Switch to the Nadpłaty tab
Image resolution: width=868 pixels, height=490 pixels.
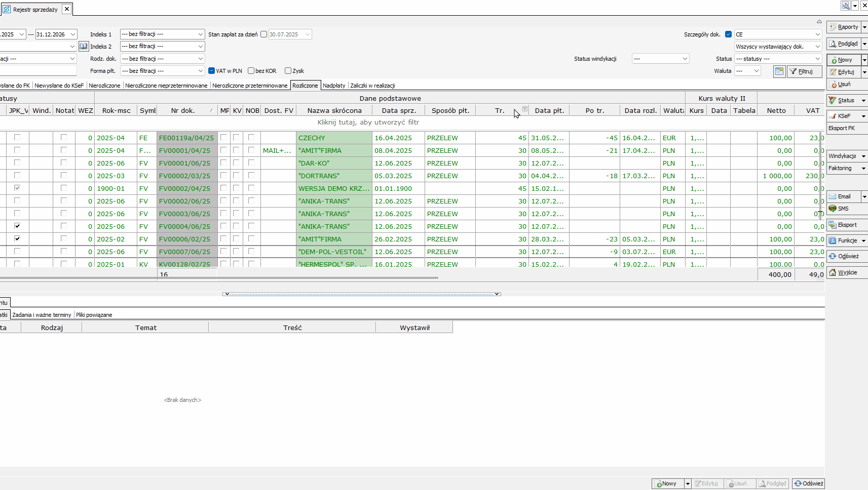tap(334, 86)
